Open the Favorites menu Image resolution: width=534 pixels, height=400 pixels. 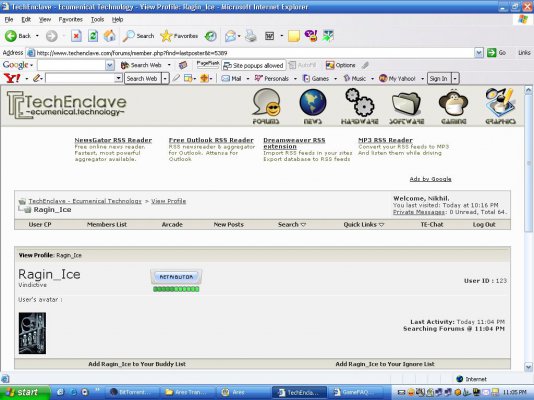pos(70,19)
